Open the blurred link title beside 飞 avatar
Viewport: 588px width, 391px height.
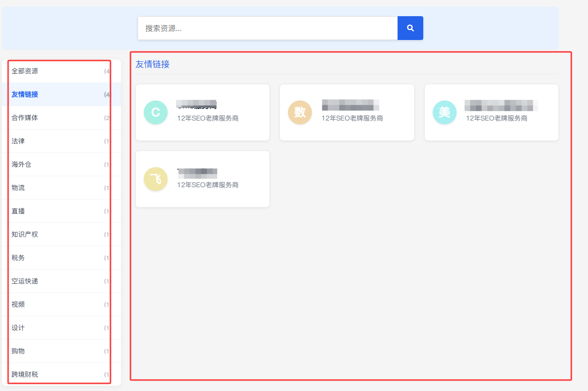point(197,172)
